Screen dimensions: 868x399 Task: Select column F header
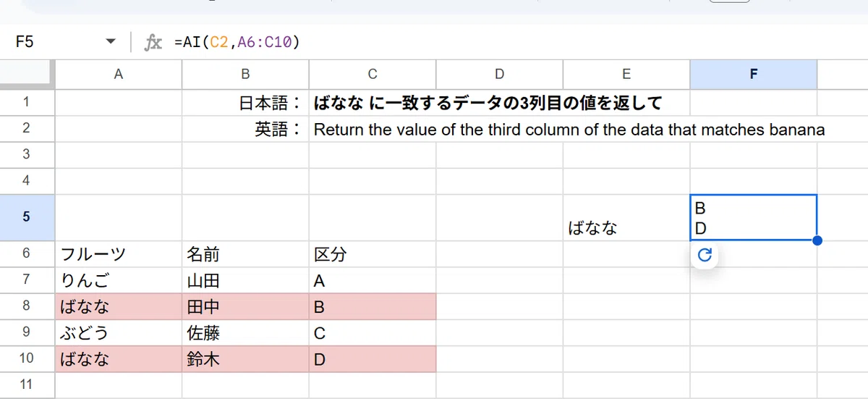pos(754,74)
